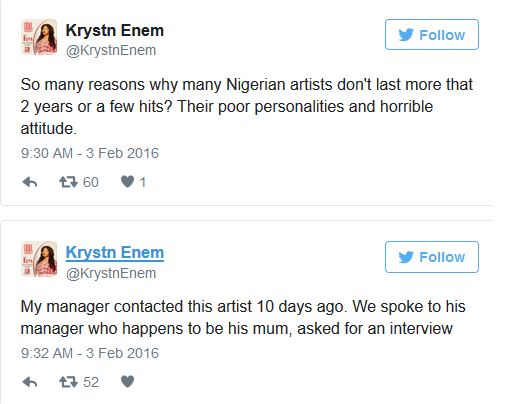Screen dimensions: 528x404
Task: Click @KrystnEnem handle in the second tweet
Action: 111,273
